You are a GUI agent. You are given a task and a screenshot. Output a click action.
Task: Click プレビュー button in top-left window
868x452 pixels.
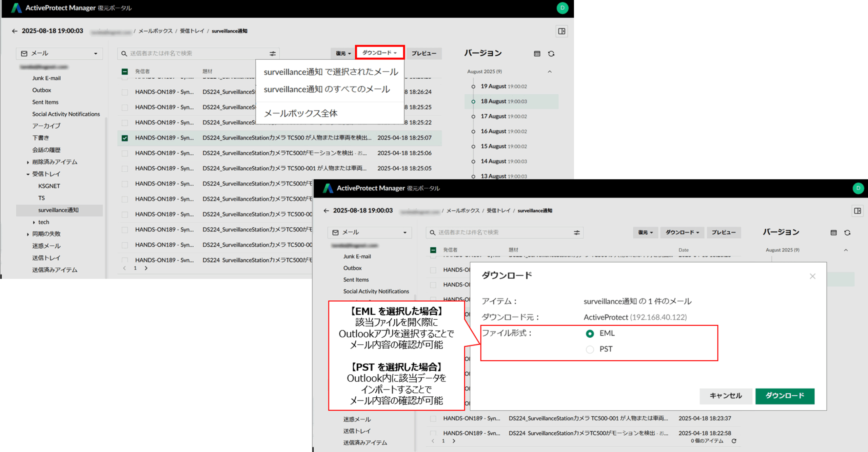click(424, 53)
